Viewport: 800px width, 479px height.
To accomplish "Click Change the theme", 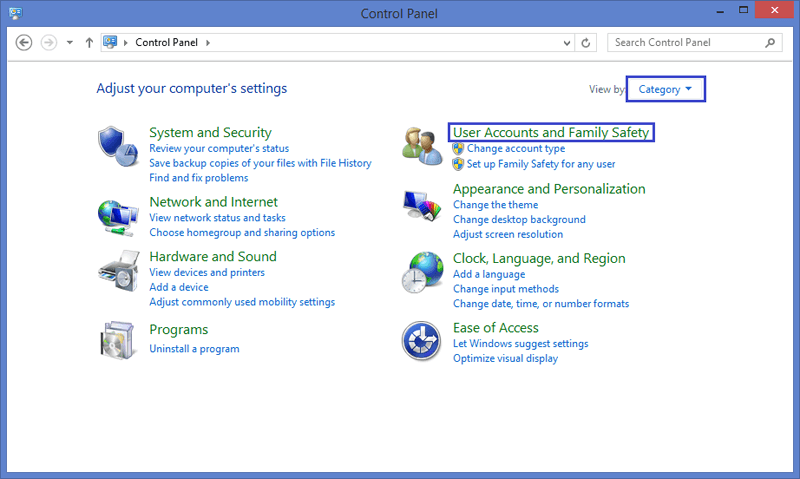I will click(495, 205).
